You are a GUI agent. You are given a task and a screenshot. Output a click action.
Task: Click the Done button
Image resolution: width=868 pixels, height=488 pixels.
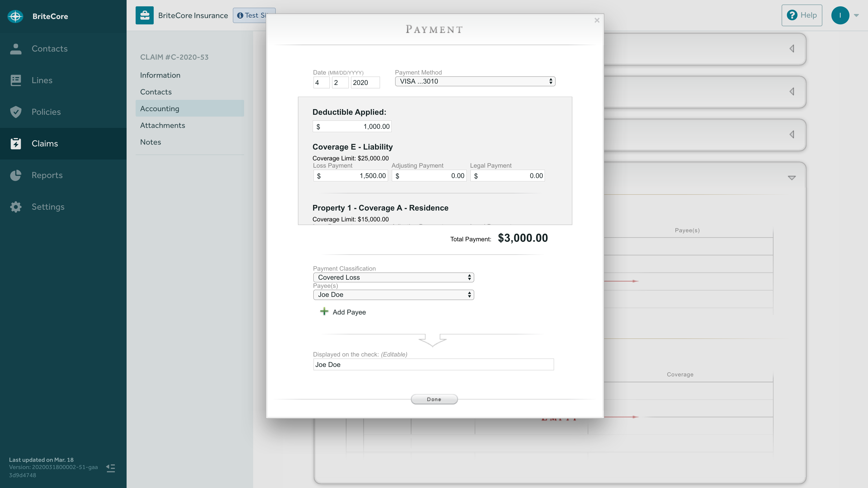[434, 399]
